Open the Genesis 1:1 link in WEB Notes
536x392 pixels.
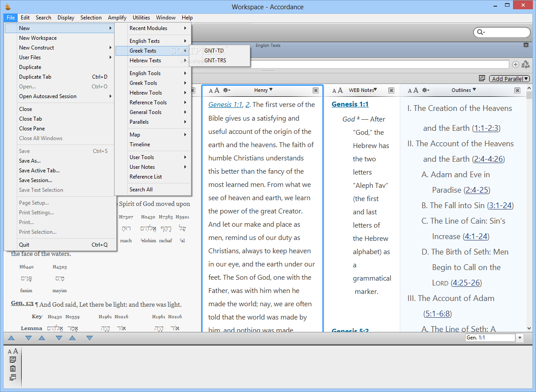tap(350, 104)
